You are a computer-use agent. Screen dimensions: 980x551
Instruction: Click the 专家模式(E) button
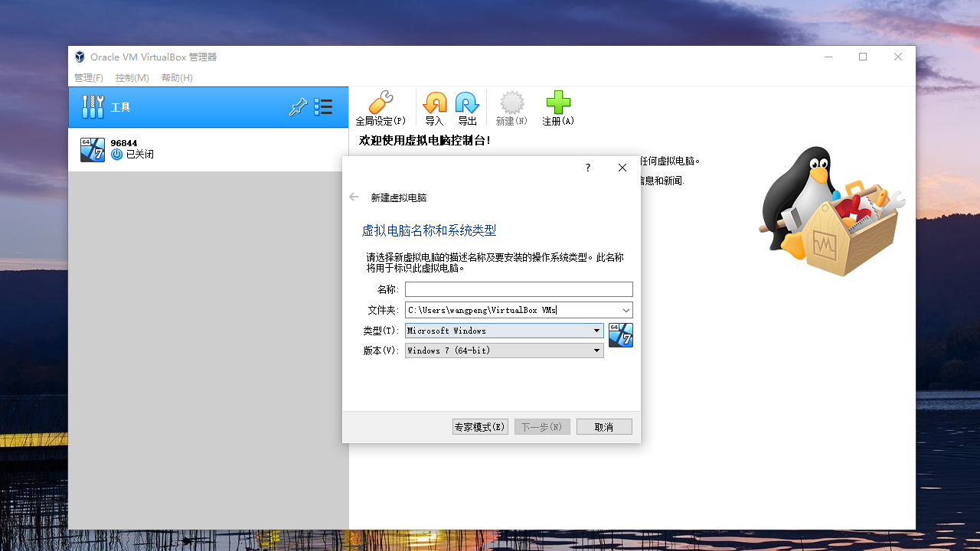(479, 426)
